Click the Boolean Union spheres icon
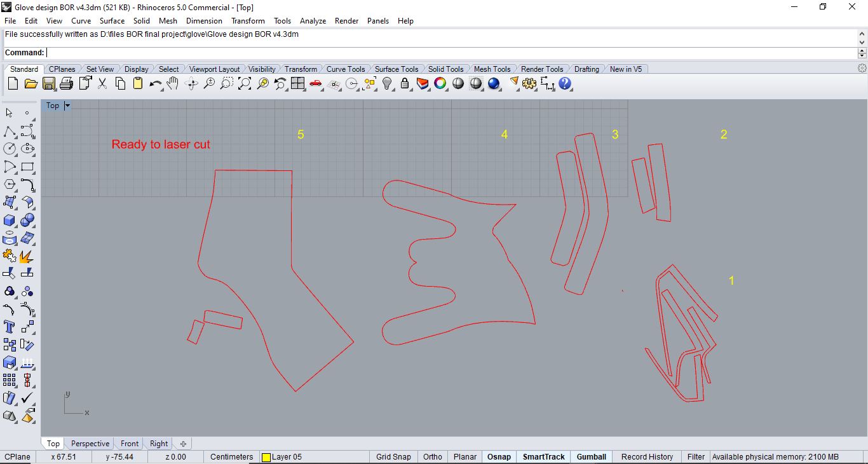The height and width of the screenshot is (464, 868). click(x=27, y=220)
